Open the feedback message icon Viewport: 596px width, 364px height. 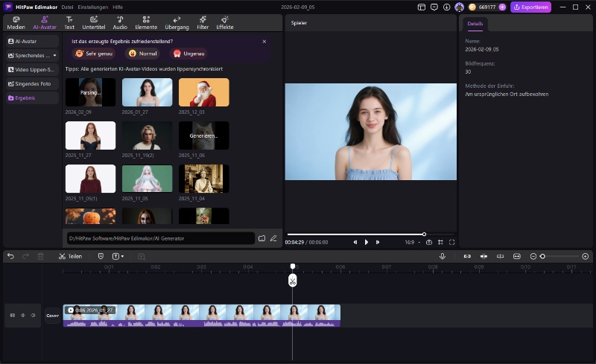[x=434, y=7]
